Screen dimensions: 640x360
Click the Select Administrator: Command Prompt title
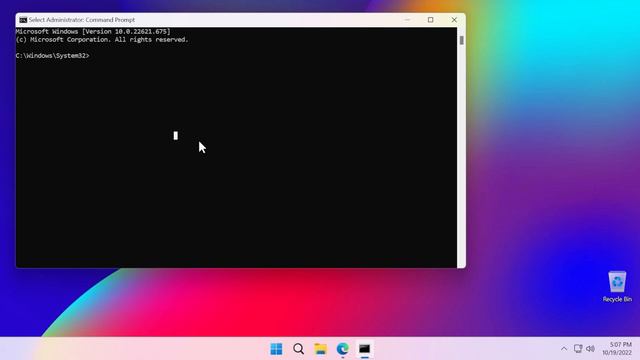[x=82, y=20]
